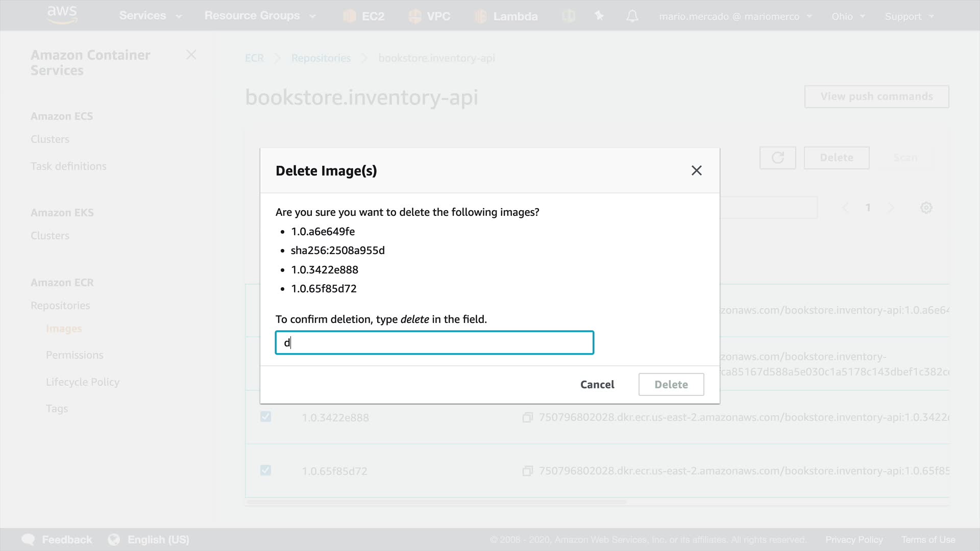Image resolution: width=980 pixels, height=551 pixels.
Task: Open the EC2 shortcut icon
Action: tap(350, 16)
